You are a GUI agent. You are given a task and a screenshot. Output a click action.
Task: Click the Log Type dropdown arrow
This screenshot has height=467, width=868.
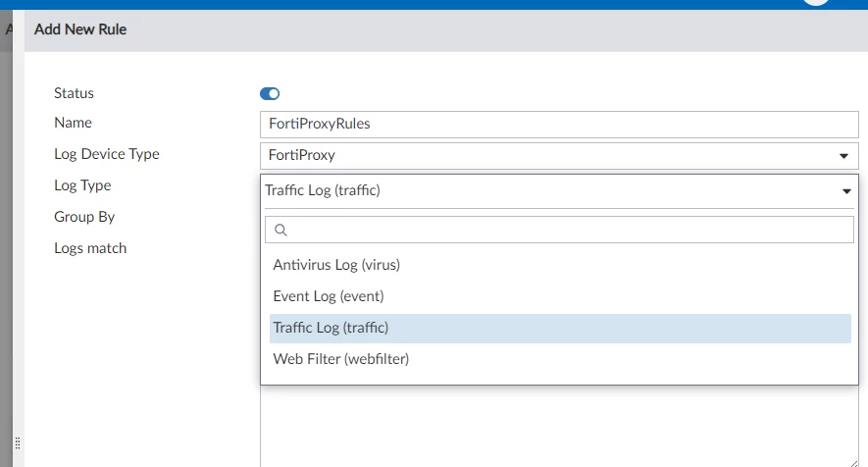[846, 191]
